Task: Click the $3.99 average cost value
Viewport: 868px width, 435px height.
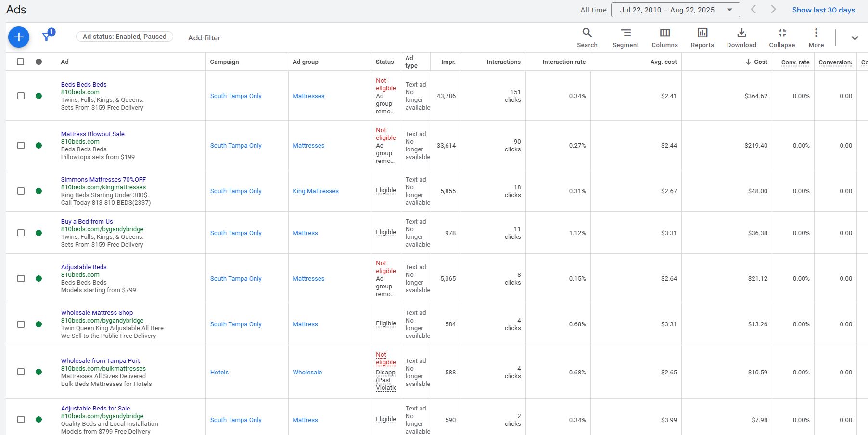Action: pos(669,420)
